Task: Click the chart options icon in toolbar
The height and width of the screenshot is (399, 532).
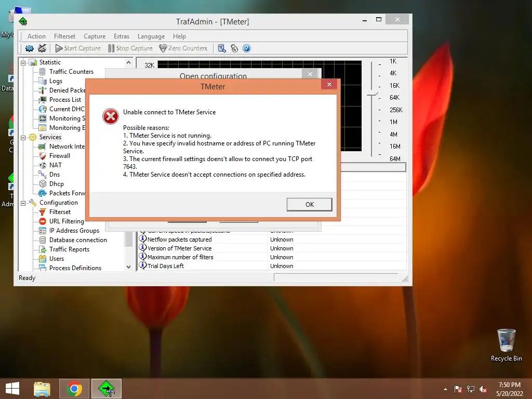Action: pyautogui.click(x=222, y=48)
